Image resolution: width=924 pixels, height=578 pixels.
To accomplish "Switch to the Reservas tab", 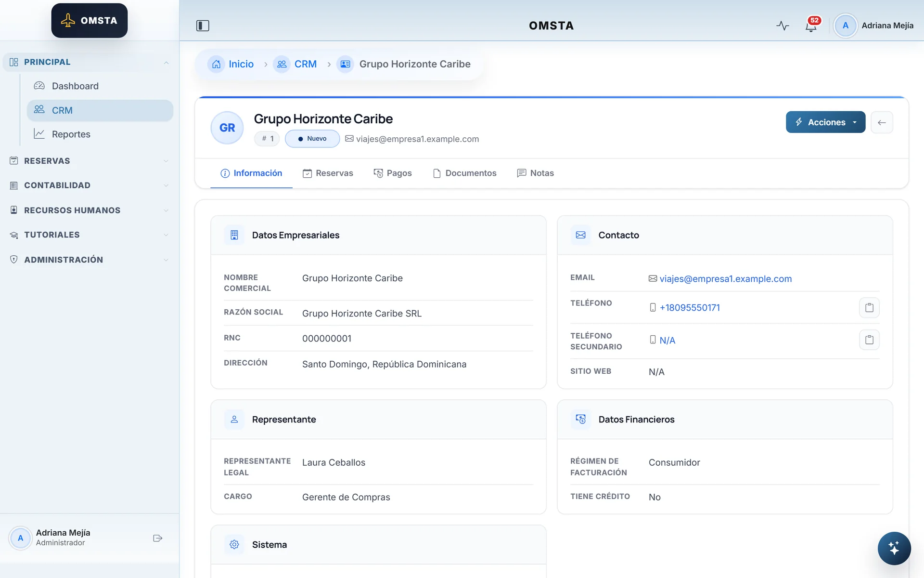I will pos(328,173).
